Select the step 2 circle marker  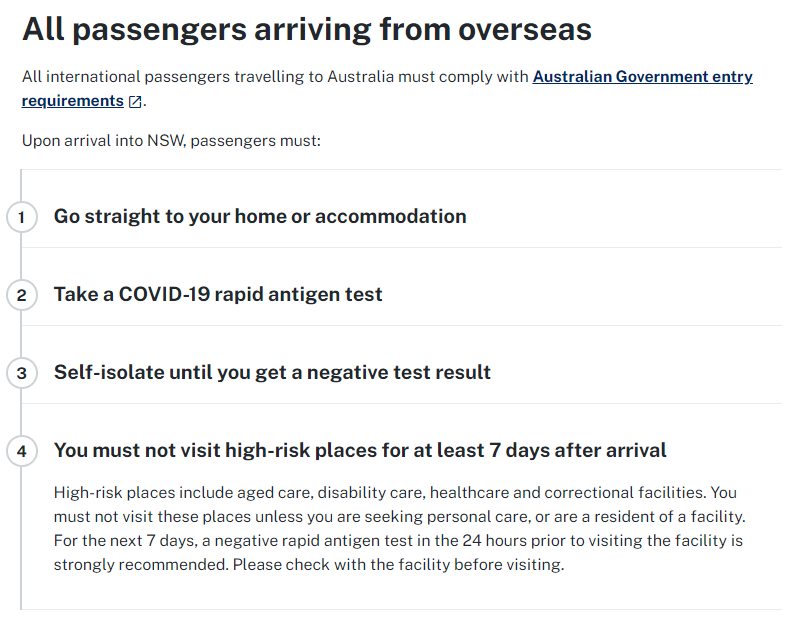(x=21, y=295)
